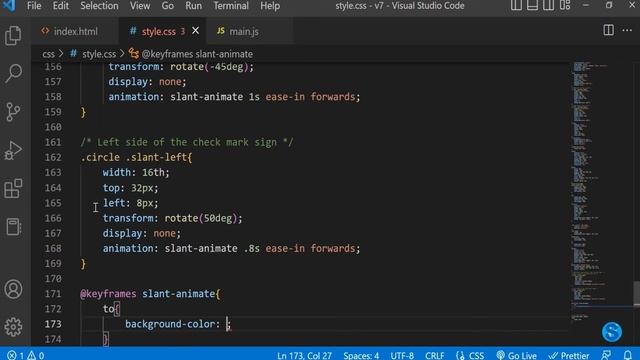Click the Prettier status item
640x360 pixels.
569,355
